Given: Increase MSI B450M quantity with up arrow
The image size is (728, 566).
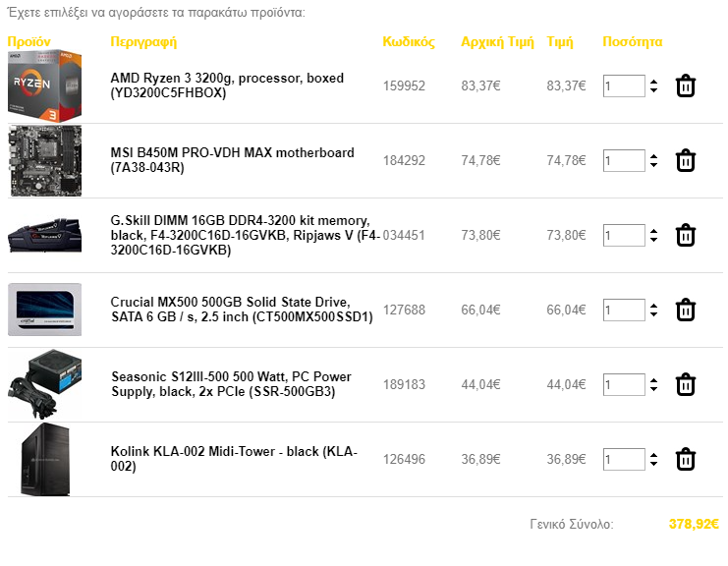Looking at the screenshot, I should pyautogui.click(x=653, y=156).
